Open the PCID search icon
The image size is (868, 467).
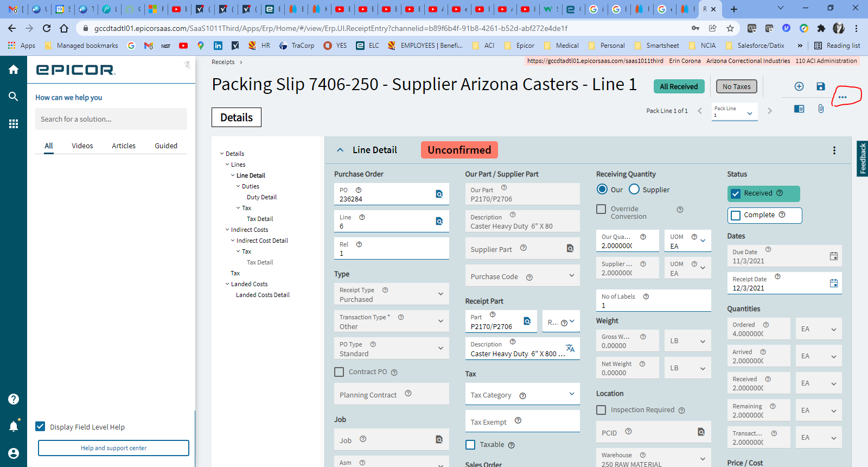click(701, 432)
